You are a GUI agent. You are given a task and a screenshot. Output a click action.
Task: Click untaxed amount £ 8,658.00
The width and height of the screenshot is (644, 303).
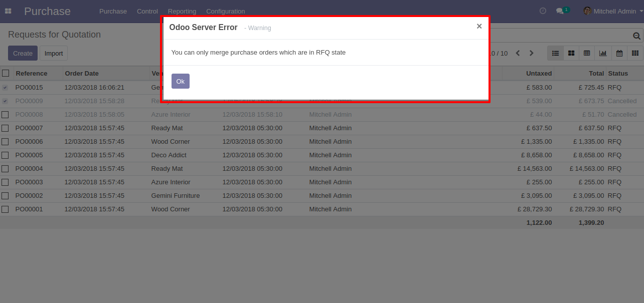(537, 155)
